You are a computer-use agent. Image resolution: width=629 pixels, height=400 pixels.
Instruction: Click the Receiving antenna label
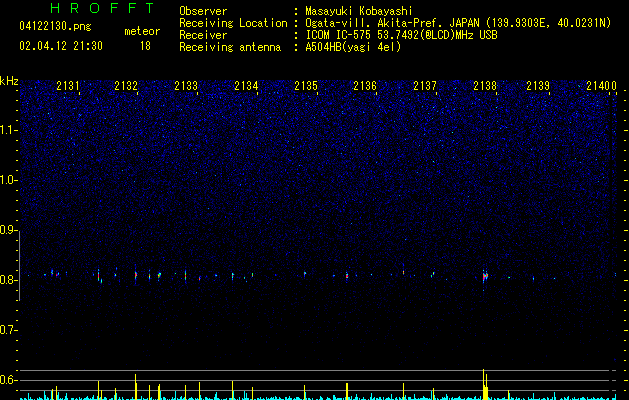[230, 47]
